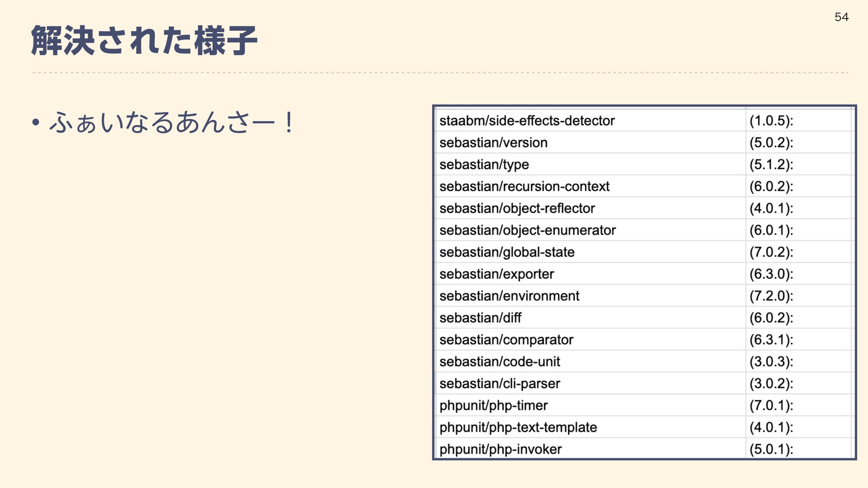
Task: Select the phpunit/php-timer cell
Action: click(x=493, y=406)
